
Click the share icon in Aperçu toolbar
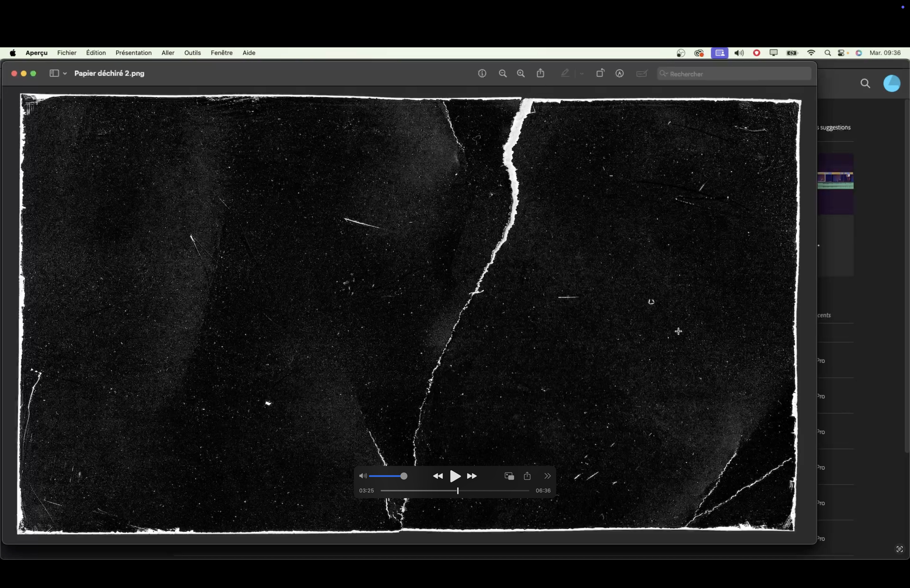point(540,73)
